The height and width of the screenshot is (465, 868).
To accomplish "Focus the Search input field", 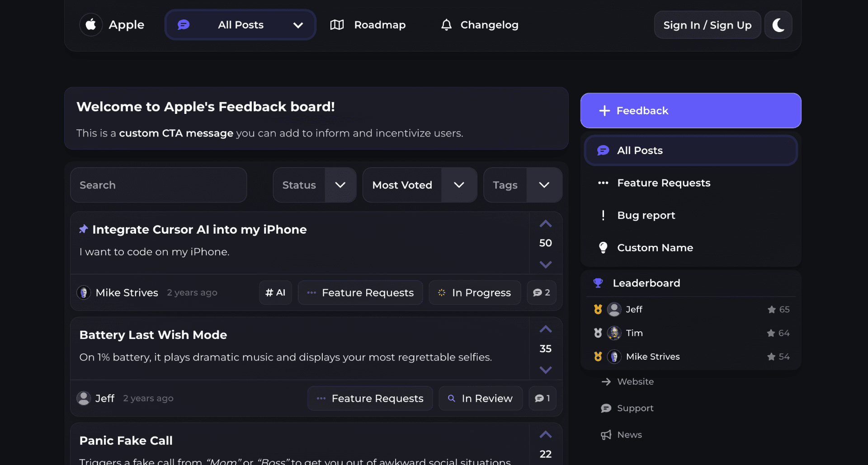I will [159, 185].
